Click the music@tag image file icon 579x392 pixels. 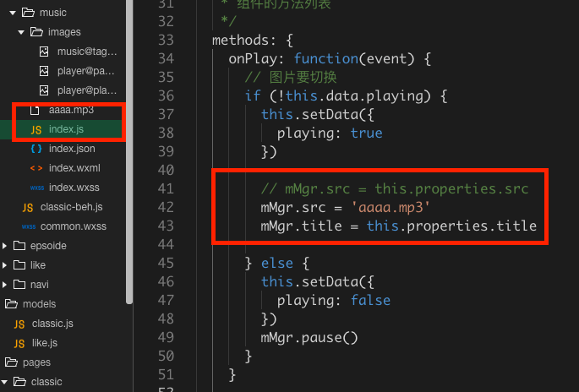(x=44, y=52)
